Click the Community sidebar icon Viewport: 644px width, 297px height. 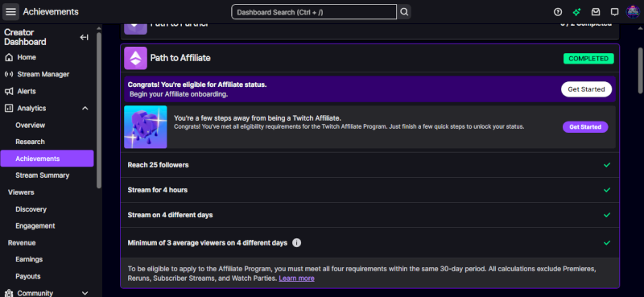pos(9,293)
